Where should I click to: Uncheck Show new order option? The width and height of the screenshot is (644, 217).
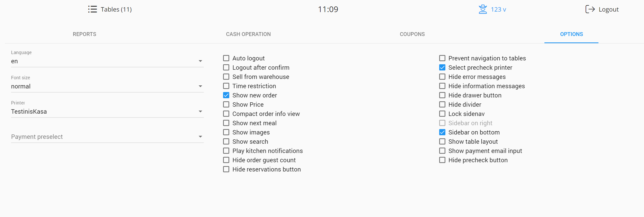pyautogui.click(x=226, y=95)
